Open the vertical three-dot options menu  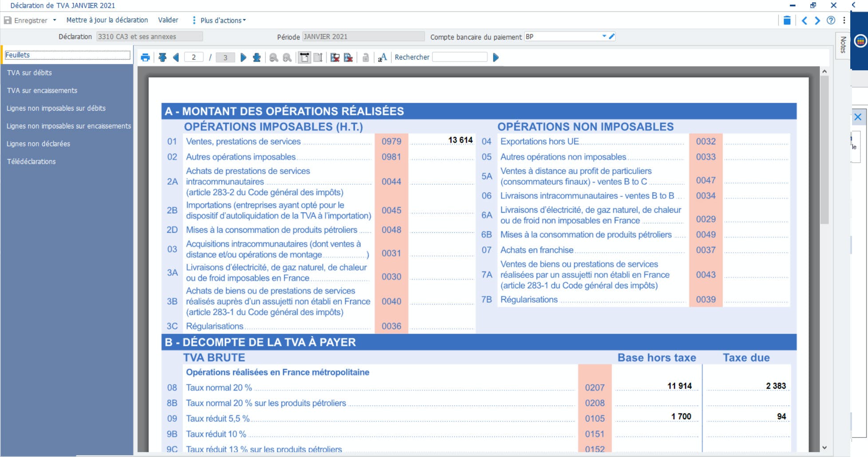coord(844,20)
